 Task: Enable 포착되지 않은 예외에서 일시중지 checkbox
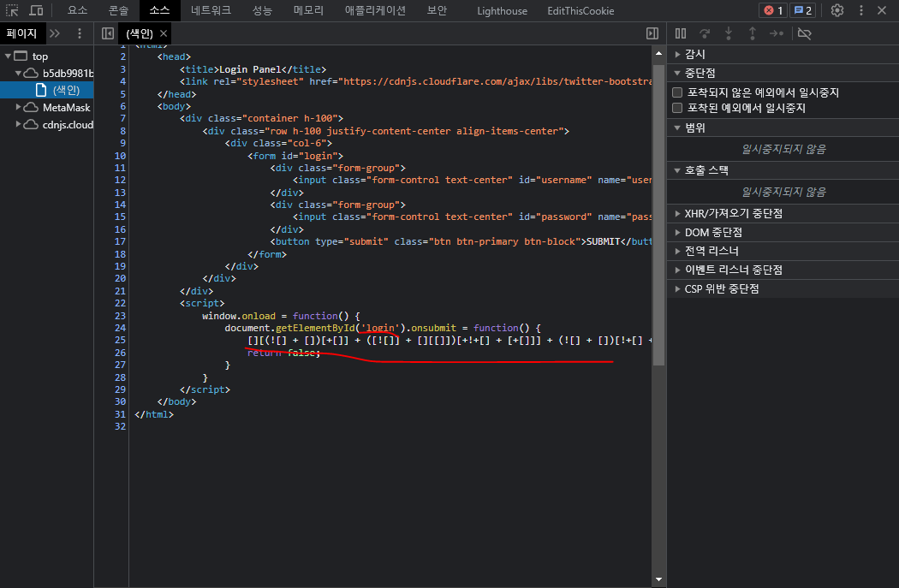pos(677,92)
